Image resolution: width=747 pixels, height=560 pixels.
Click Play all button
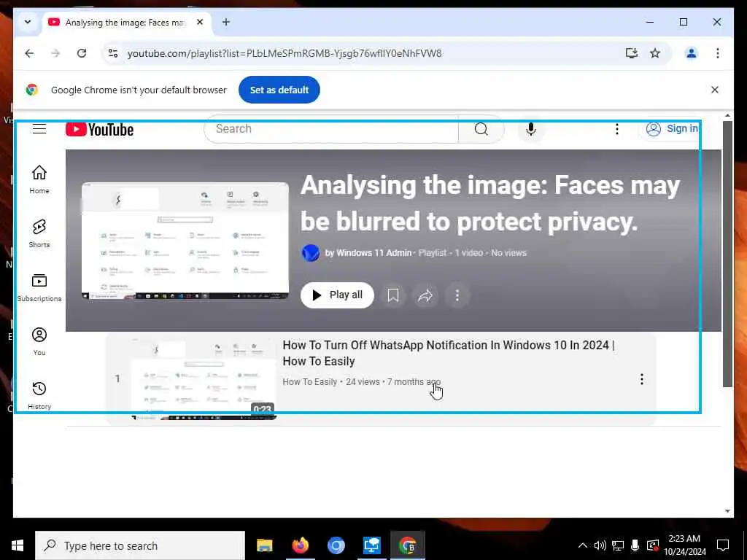pos(337,295)
